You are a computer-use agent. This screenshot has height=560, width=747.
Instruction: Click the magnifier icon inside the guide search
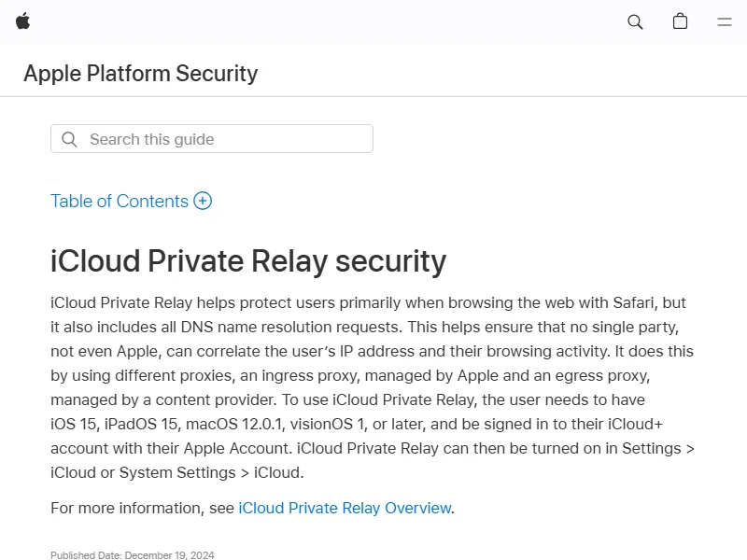[x=69, y=139]
